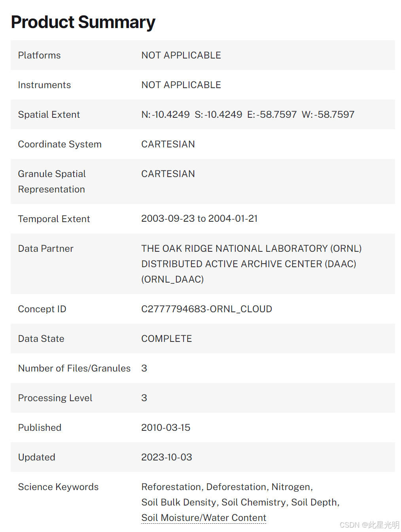Click the Product Summary heading
Viewport: 401px width, 532px height.
[x=83, y=22]
